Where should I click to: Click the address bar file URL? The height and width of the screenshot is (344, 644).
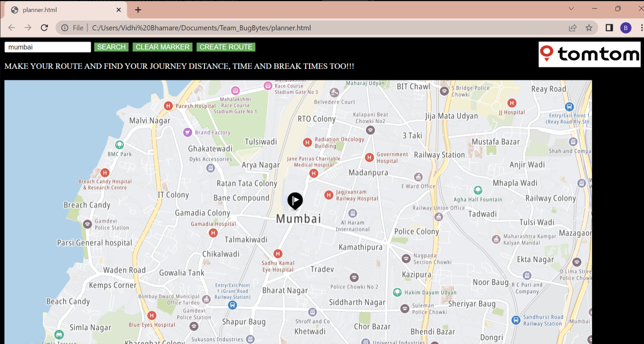click(201, 28)
